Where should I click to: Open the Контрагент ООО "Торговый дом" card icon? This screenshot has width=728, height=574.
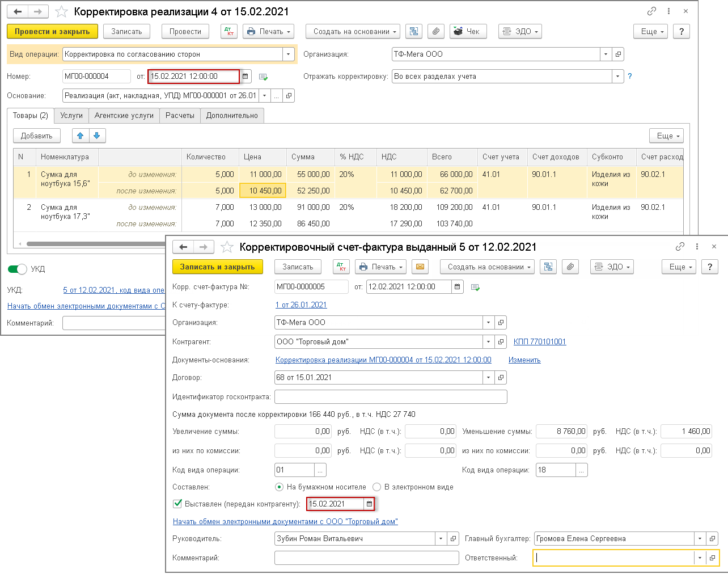click(x=501, y=342)
